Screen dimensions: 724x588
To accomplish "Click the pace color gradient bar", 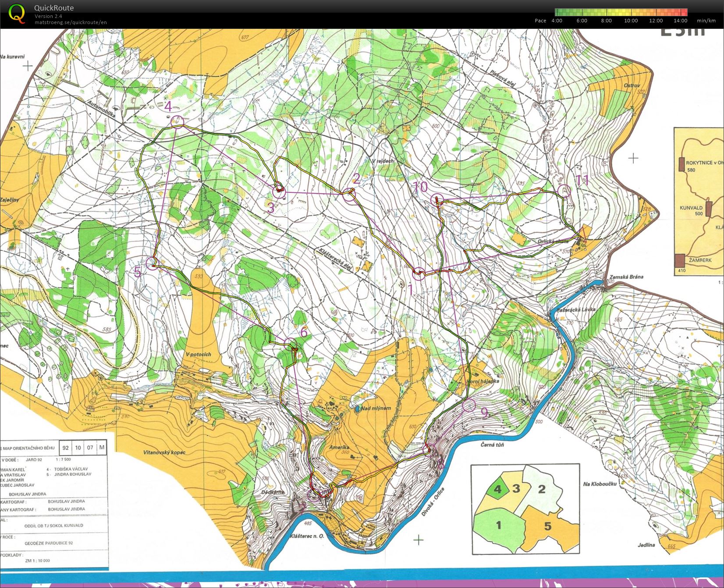I will (x=621, y=12).
